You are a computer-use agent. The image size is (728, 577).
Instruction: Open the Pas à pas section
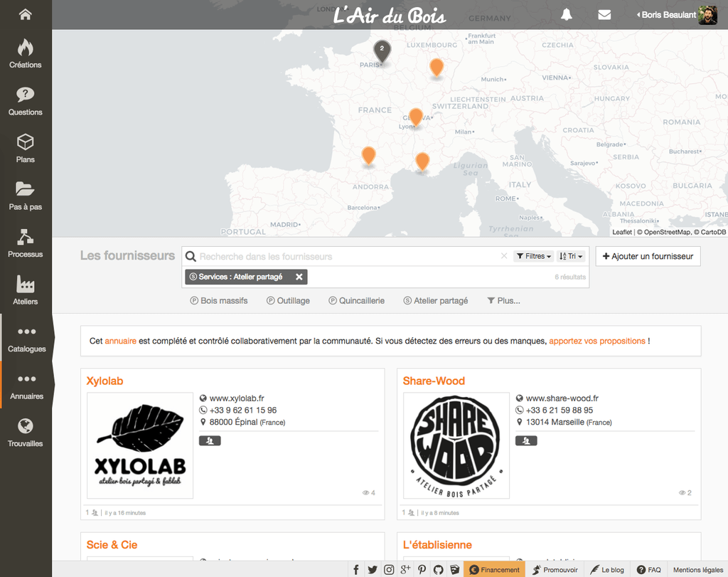point(26,196)
